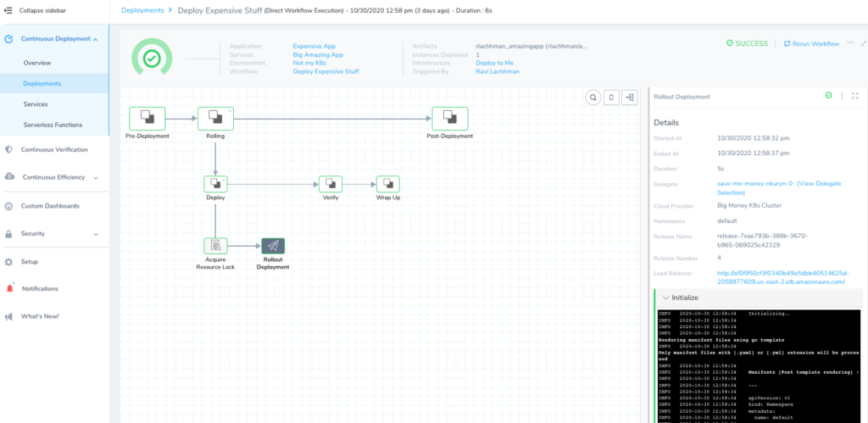Select the Verify step node
The image size is (868, 423).
[331, 184]
